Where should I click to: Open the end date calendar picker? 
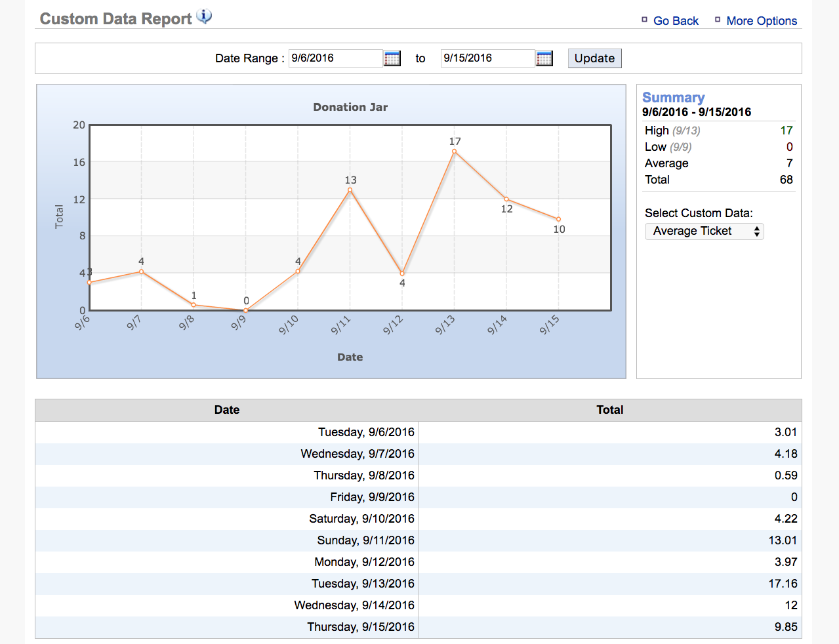(544, 58)
